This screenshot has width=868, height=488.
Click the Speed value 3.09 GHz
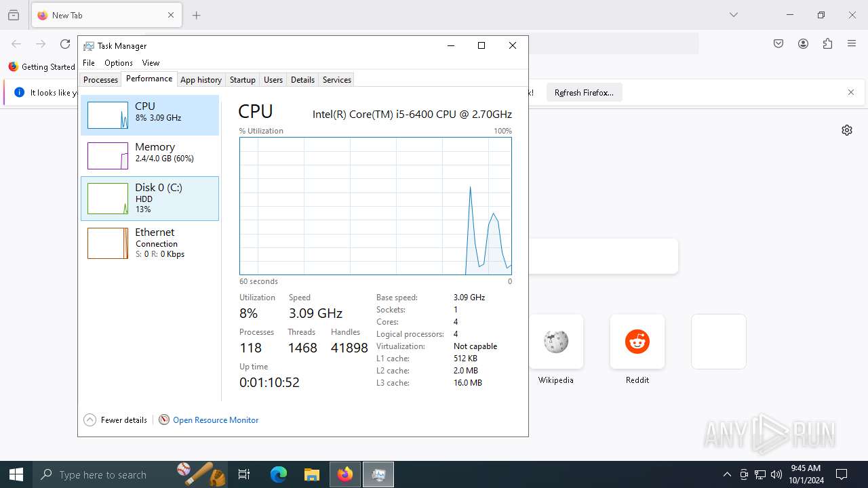tap(315, 313)
